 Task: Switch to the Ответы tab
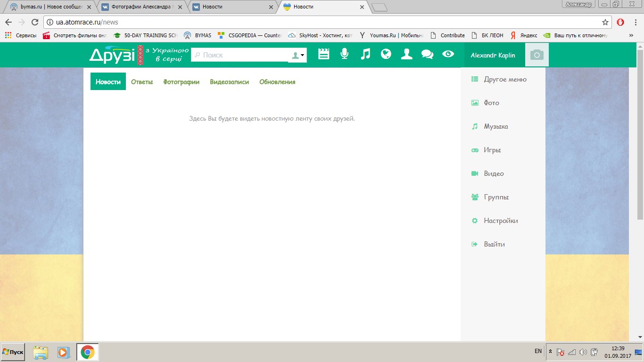(142, 82)
